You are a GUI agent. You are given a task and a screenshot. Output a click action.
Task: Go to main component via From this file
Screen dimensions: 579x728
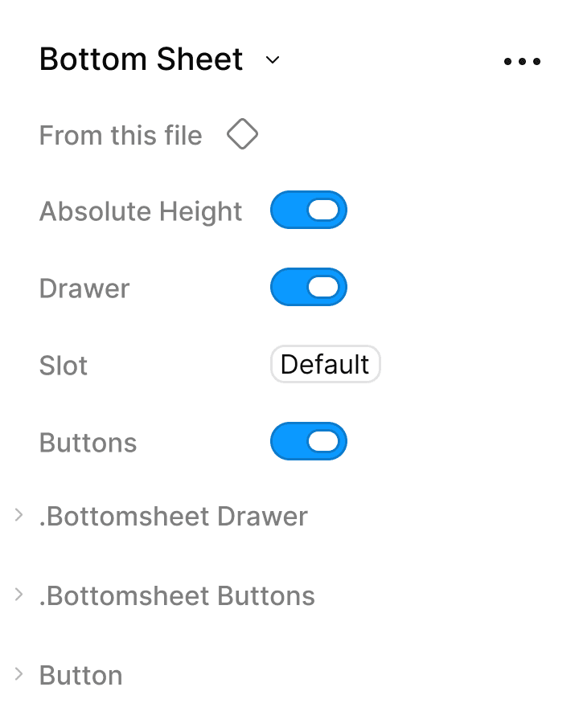click(121, 135)
